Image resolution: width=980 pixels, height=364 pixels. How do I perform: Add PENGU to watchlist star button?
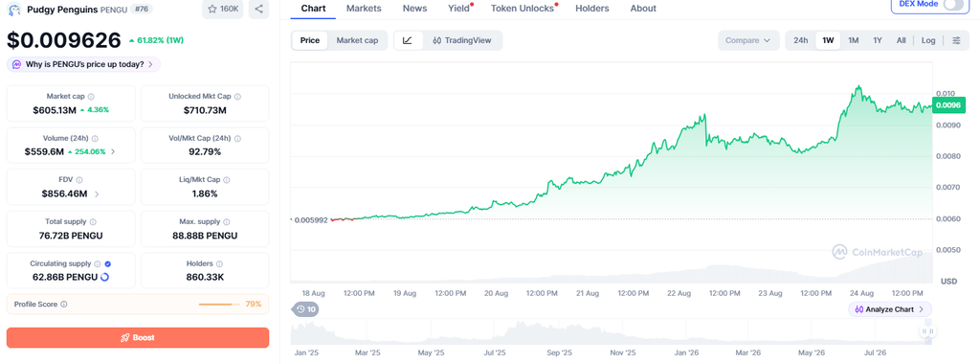[222, 10]
